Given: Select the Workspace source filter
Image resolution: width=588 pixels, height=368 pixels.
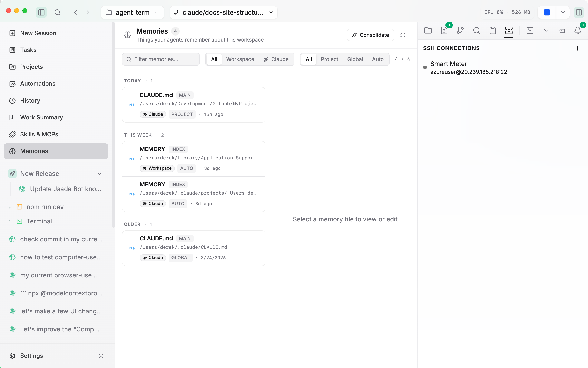Looking at the screenshot, I should 240,59.
